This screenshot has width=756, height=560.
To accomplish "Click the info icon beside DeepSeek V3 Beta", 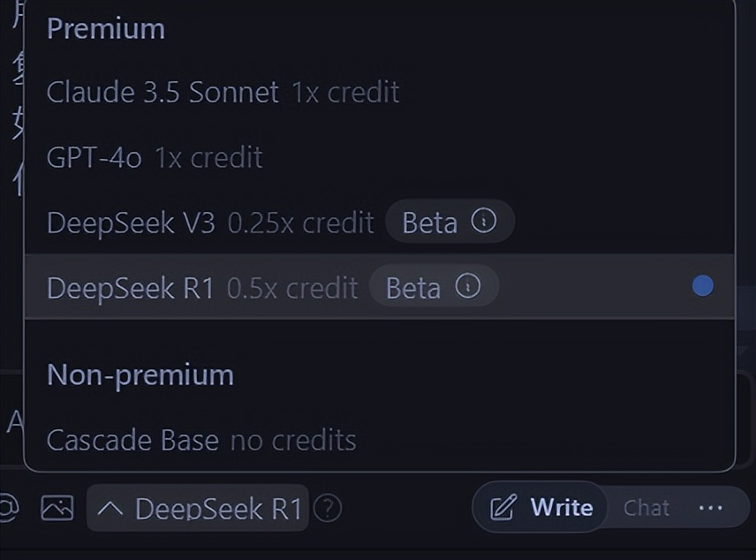I will coord(484,221).
